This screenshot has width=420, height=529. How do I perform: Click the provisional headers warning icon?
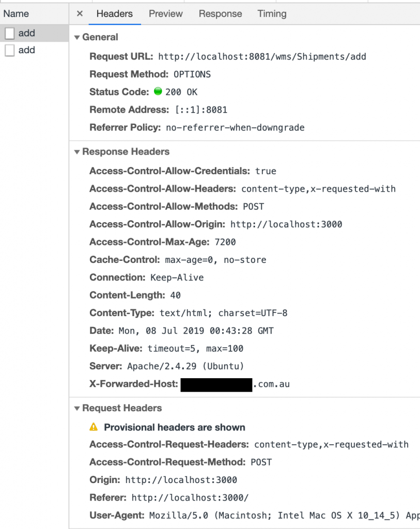[x=94, y=427]
